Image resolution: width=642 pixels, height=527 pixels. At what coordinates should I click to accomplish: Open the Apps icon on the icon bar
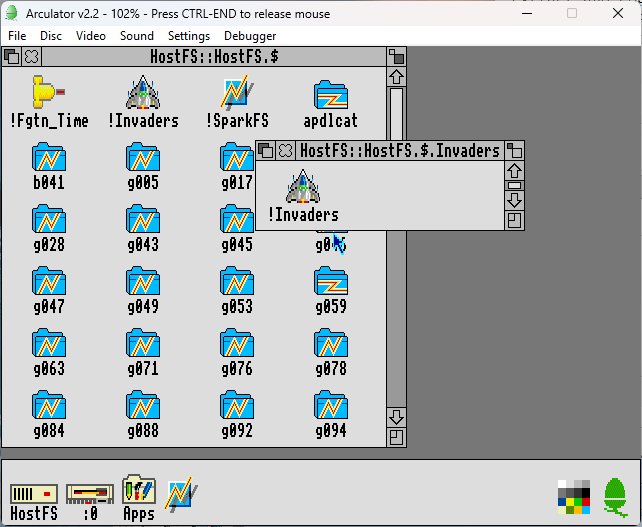pos(139,498)
